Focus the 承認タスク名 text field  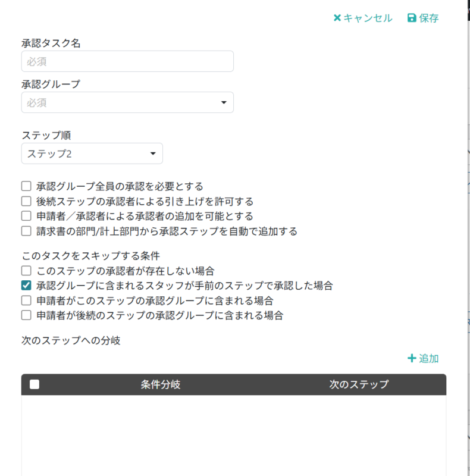(x=127, y=61)
